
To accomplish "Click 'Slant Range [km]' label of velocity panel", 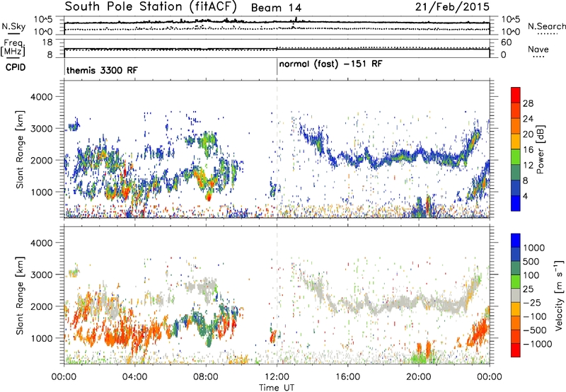I will (x=20, y=295).
